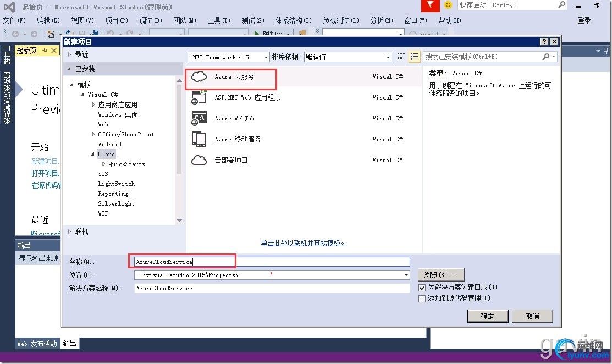Click the Quick Launch search magnifier
612x364 pixels.
tap(561, 5)
